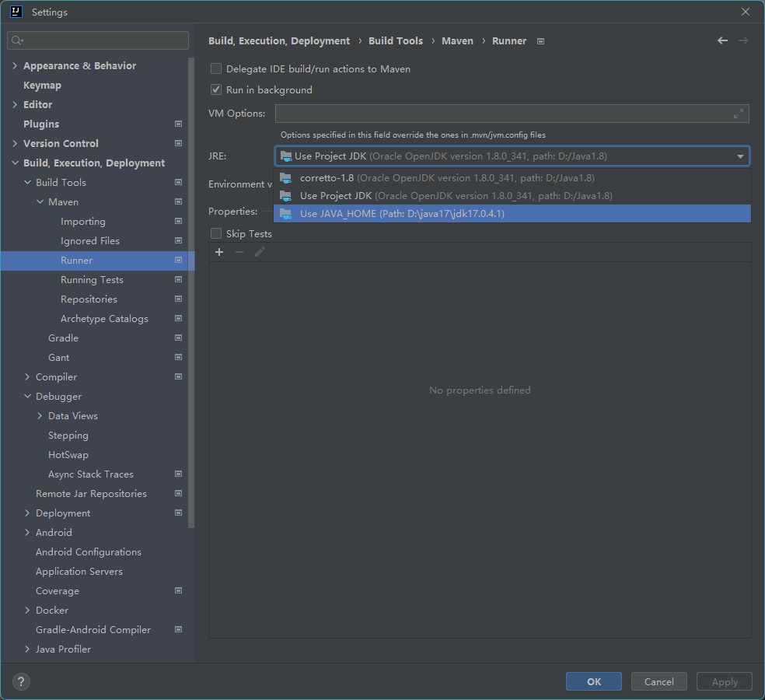This screenshot has width=765, height=700.
Task: Open Application Servers settings page
Action: (79, 571)
